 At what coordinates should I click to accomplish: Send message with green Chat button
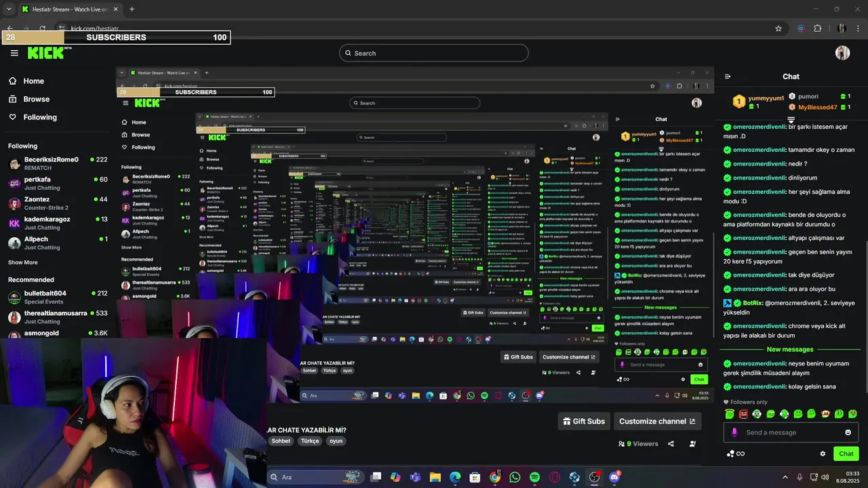click(x=846, y=453)
